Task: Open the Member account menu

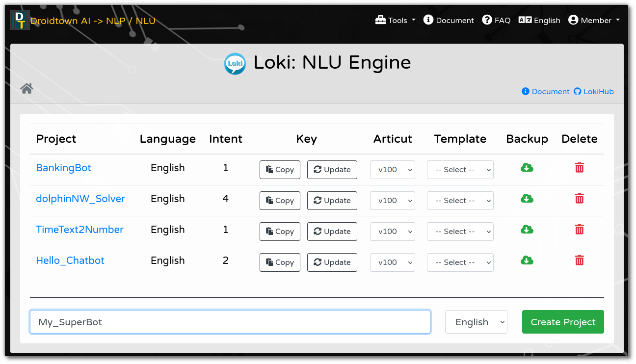Action: pos(594,20)
